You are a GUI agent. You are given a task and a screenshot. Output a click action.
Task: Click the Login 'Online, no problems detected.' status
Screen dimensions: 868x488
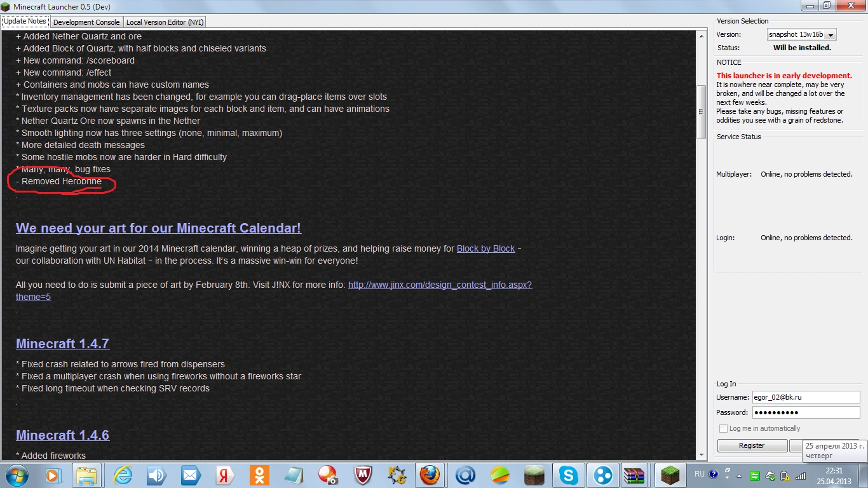coord(806,238)
